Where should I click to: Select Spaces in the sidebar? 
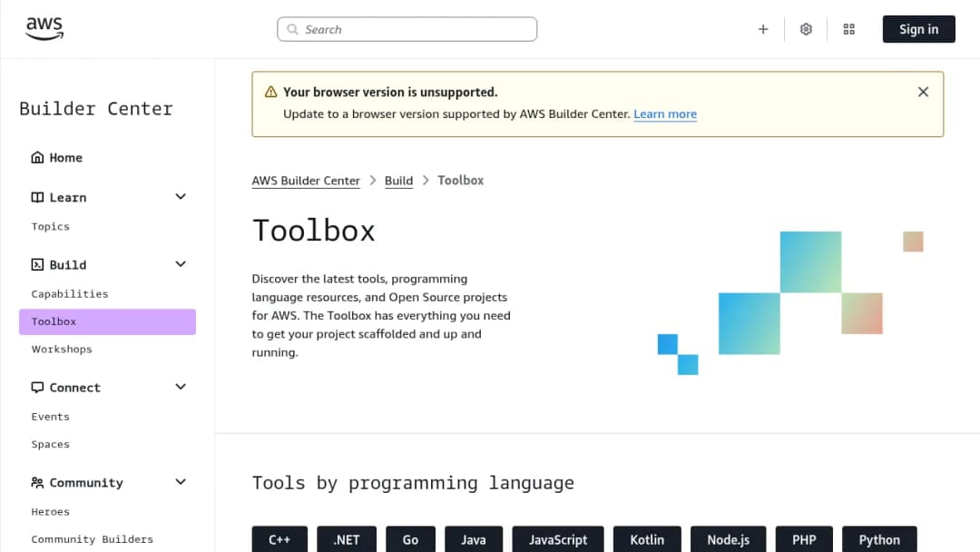(x=51, y=444)
